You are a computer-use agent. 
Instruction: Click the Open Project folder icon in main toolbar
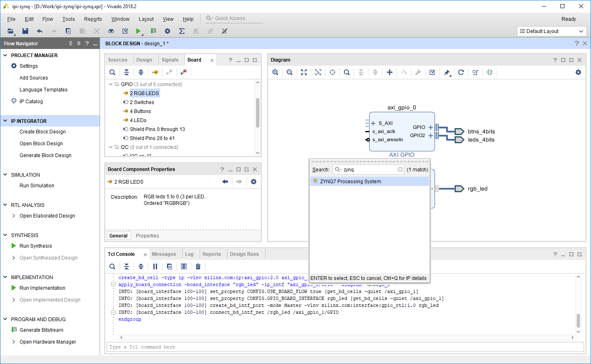pos(11,31)
